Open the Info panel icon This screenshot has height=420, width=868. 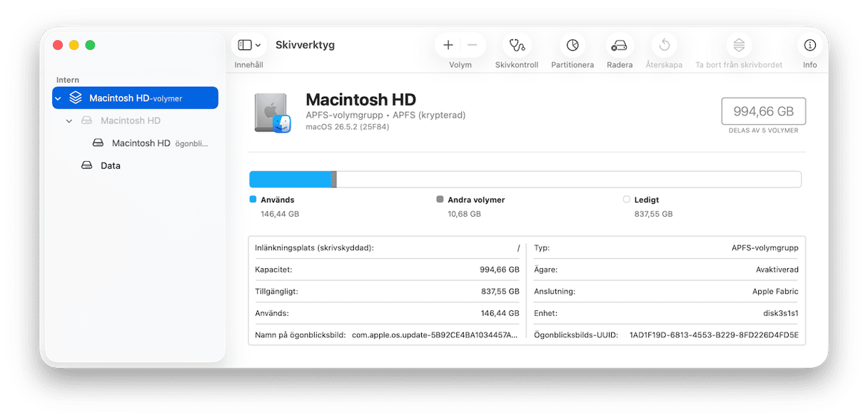[x=809, y=45]
